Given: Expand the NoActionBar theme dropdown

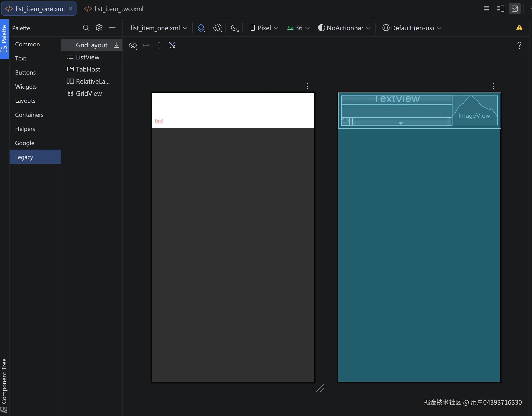Looking at the screenshot, I should click(344, 28).
